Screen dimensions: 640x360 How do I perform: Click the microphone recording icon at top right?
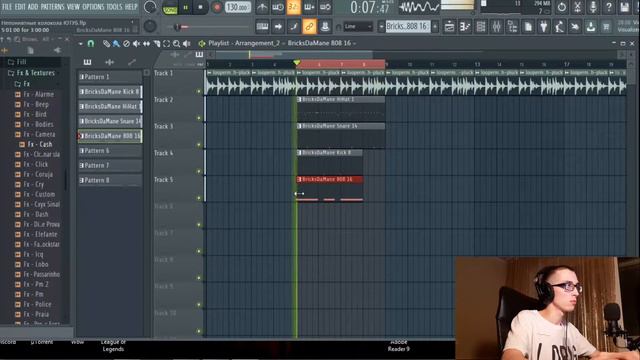[593, 7]
